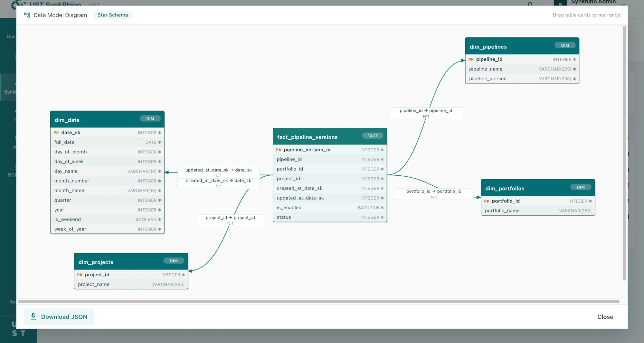
Task: Click the PK icon next to portfolio_id in dim_portfolios
Action: [487, 201]
